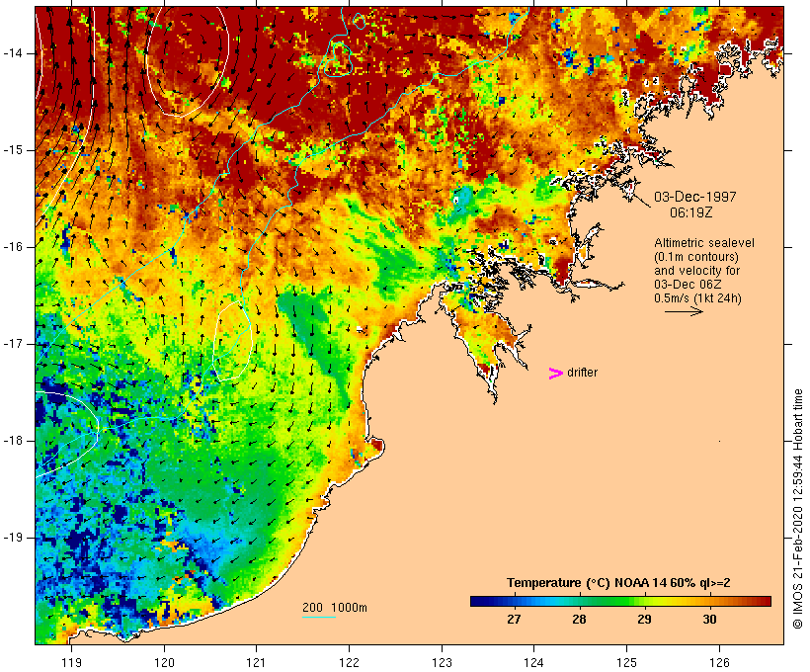
Task: Click colorbar tick label 30
Action: 709,620
